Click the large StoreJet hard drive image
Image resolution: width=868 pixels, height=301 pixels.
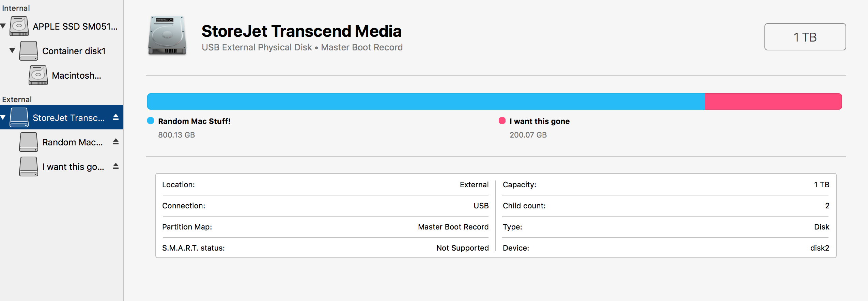coord(167,36)
